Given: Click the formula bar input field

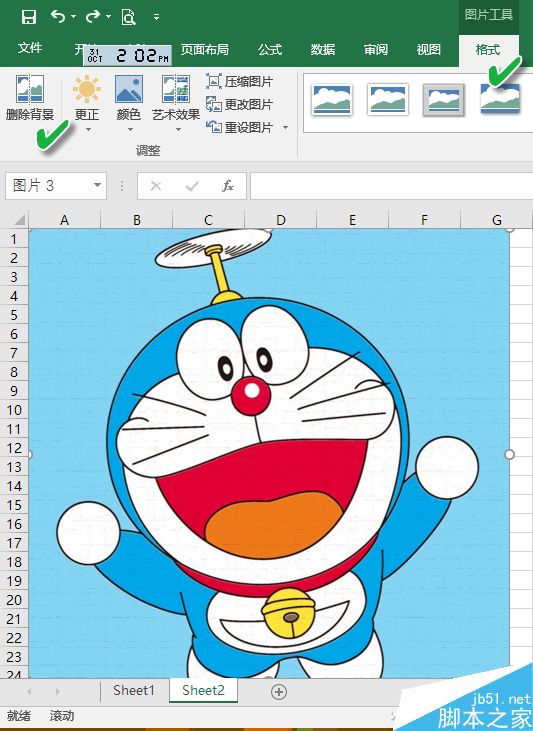Looking at the screenshot, I should click(391, 186).
